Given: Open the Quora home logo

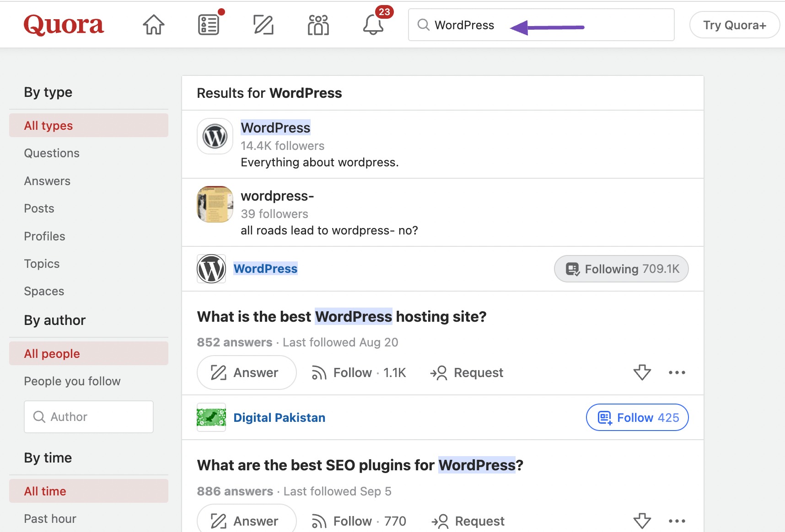Looking at the screenshot, I should coord(64,25).
